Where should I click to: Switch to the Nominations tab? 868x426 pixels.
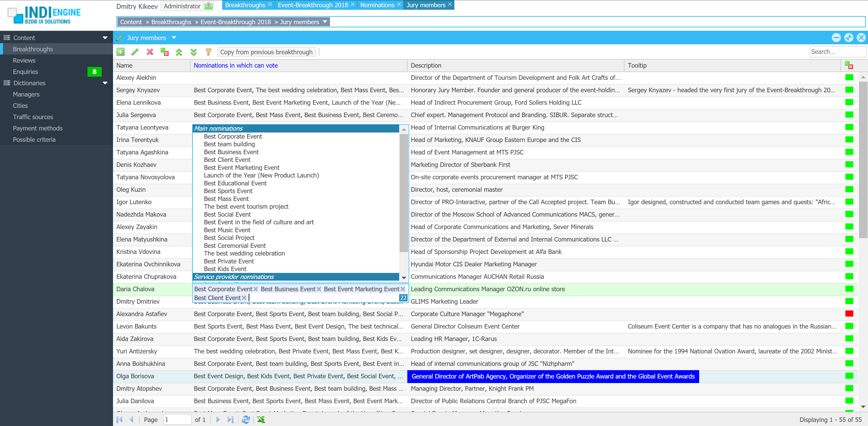377,5
